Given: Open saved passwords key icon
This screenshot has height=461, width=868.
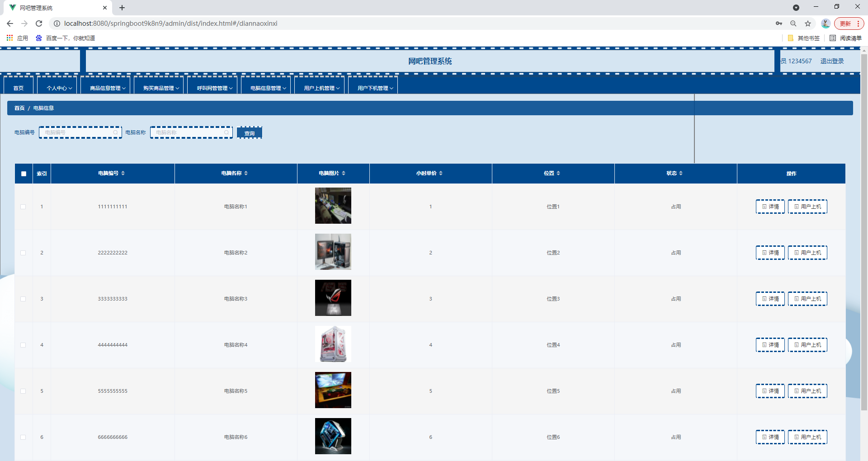Looking at the screenshot, I should [779, 24].
